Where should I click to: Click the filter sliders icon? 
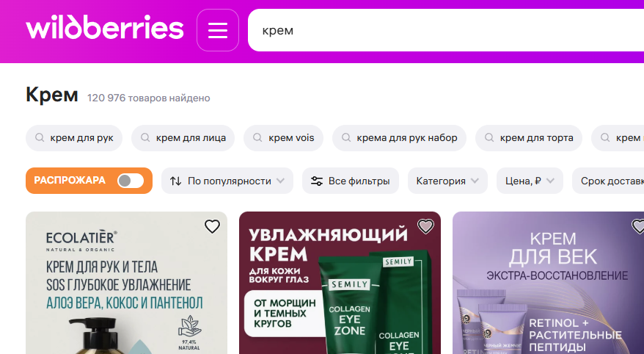pyautogui.click(x=317, y=181)
